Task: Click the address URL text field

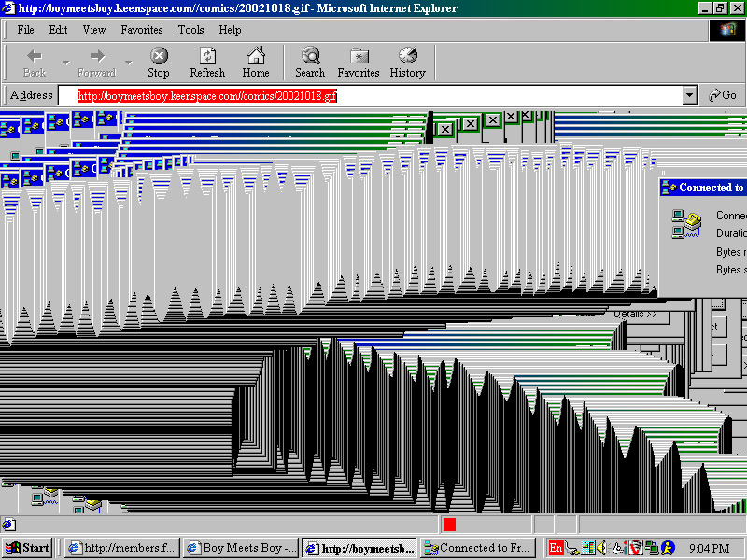Action: coord(373,95)
